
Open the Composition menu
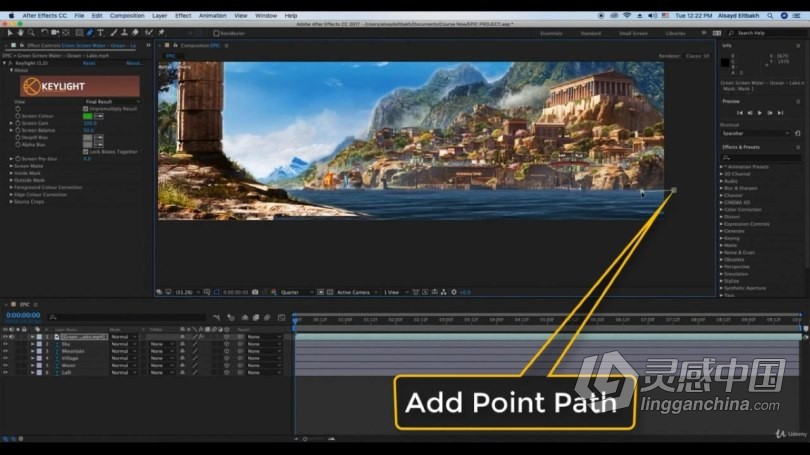pyautogui.click(x=127, y=16)
